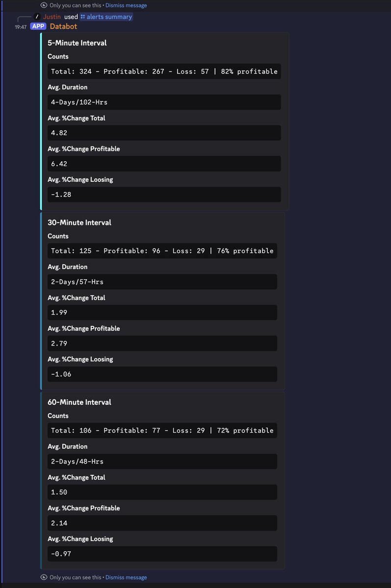The image size is (391, 588).
Task: Click the -0.97 loosing change value
Action: 162,554
